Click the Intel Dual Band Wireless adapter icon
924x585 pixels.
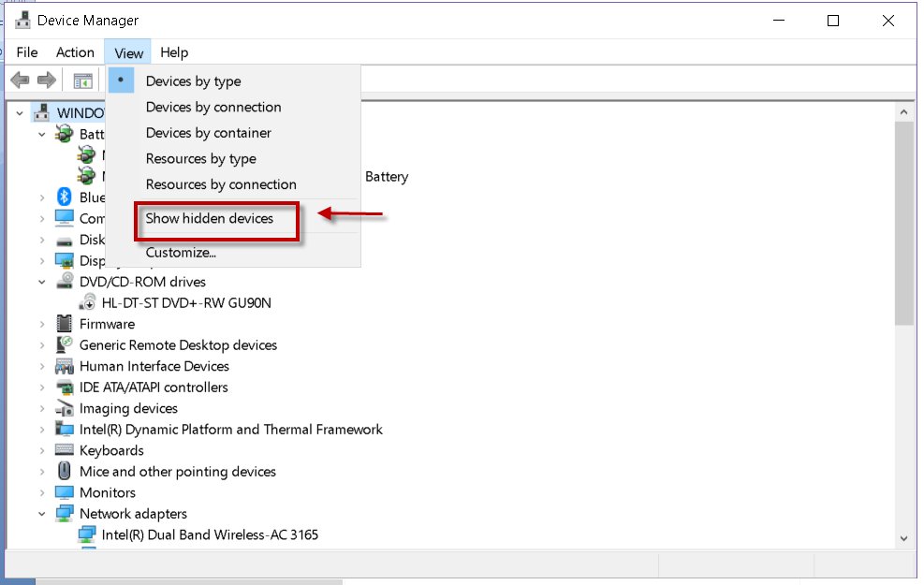87,534
